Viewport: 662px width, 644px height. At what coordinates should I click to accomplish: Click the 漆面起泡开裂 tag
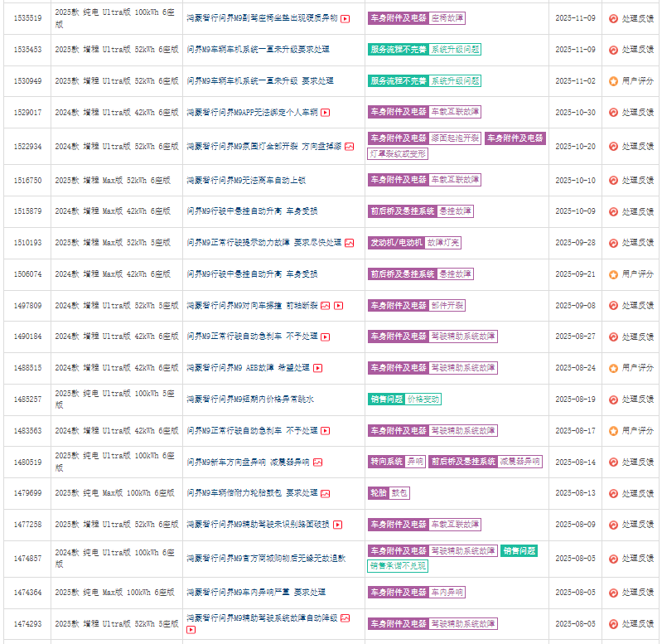coord(455,138)
